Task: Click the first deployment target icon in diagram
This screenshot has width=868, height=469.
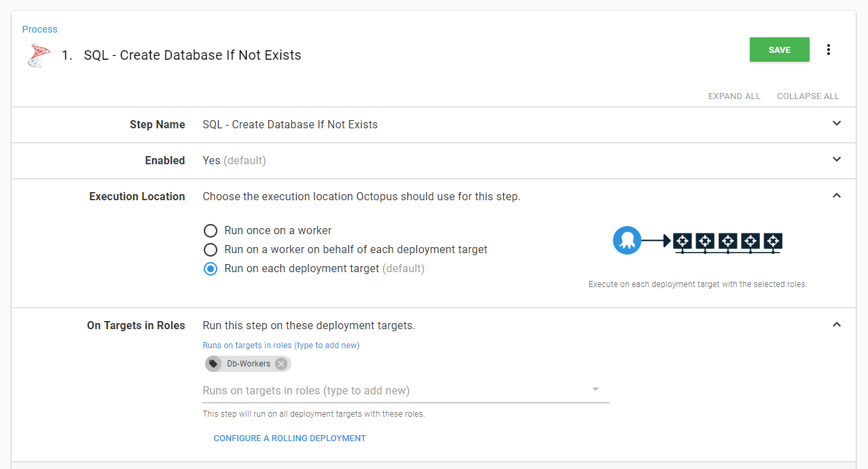Action: (x=682, y=241)
